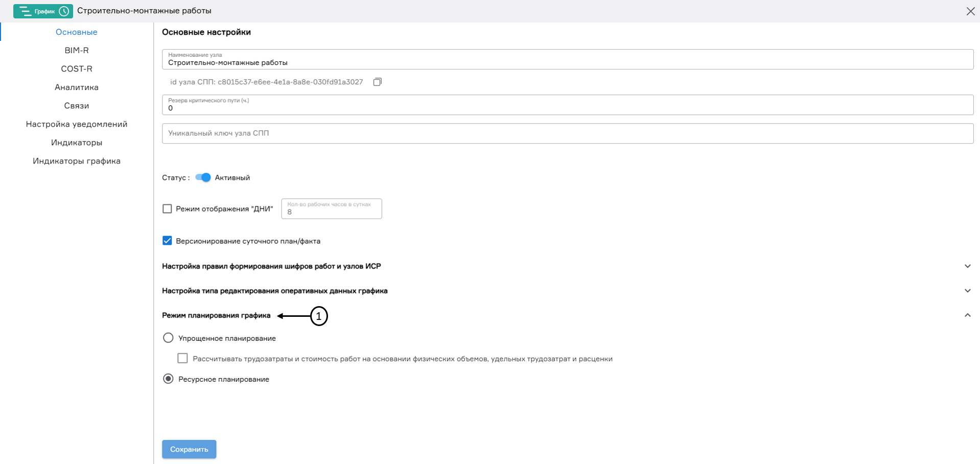Expand Настройка правил формирования шифров работ
Screen dimensions: 980x464
tap(967, 266)
